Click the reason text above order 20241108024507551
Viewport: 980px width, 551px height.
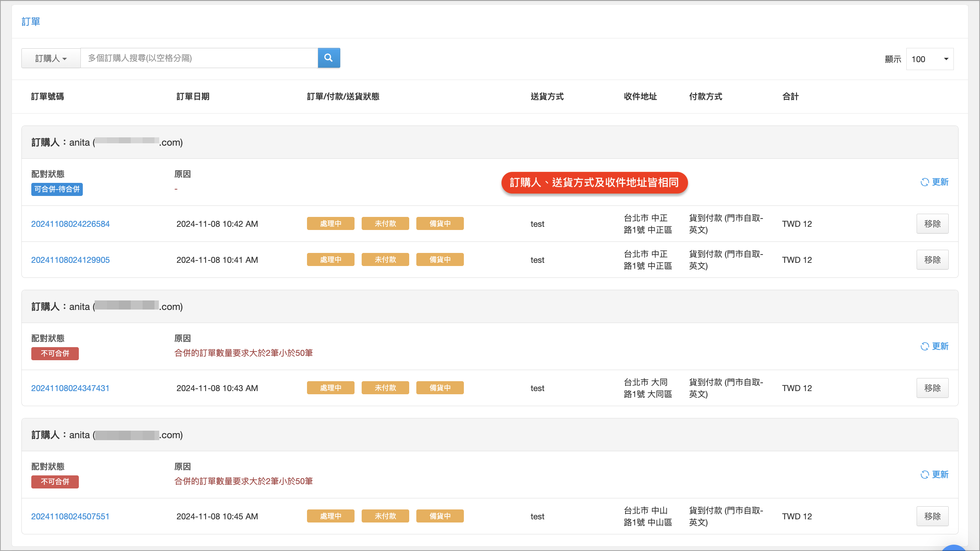[x=244, y=481]
